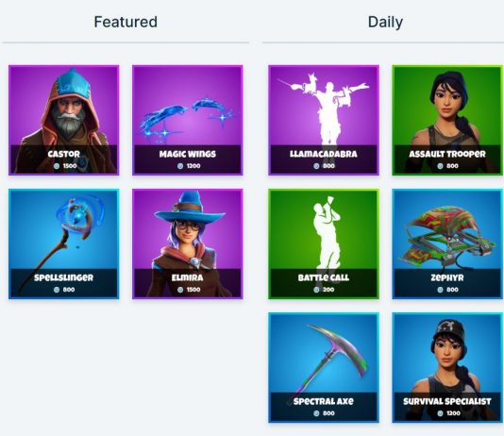
Task: Select the Magic Wings back bling
Action: [188, 120]
